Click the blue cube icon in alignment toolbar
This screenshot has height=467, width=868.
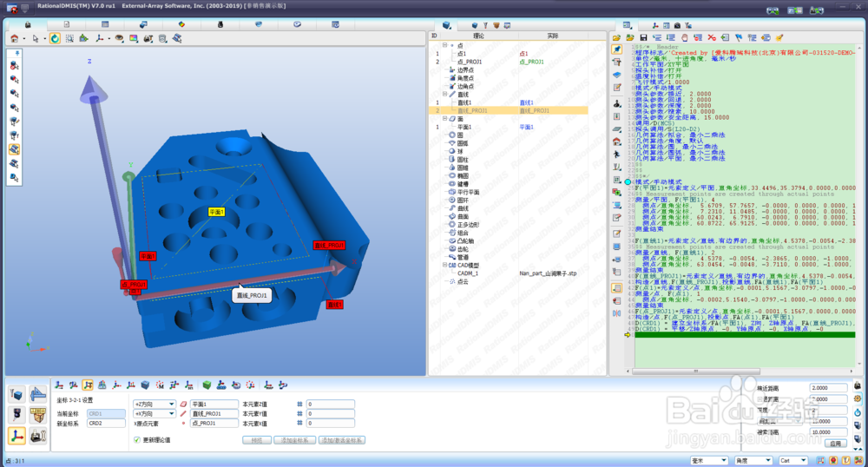(x=145, y=385)
